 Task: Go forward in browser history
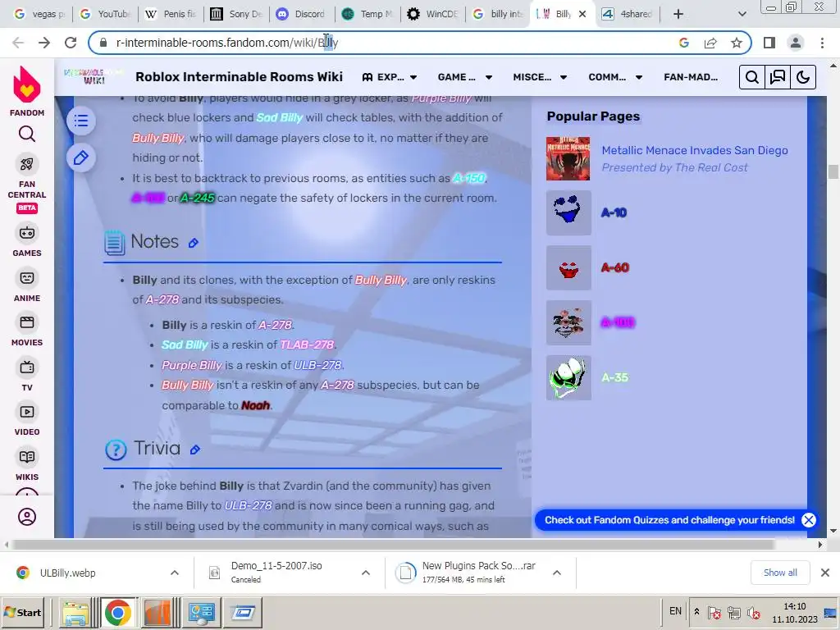click(x=44, y=43)
